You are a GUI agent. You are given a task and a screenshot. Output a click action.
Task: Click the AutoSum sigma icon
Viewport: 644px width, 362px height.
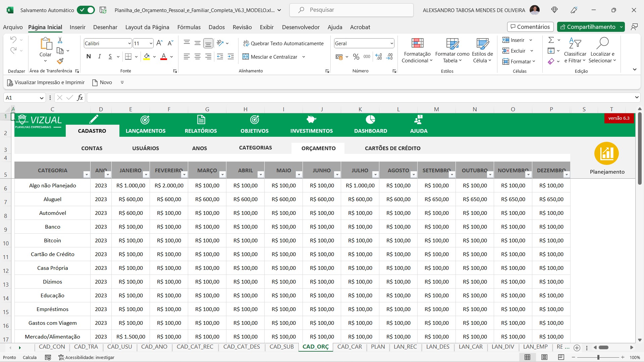coord(551,40)
